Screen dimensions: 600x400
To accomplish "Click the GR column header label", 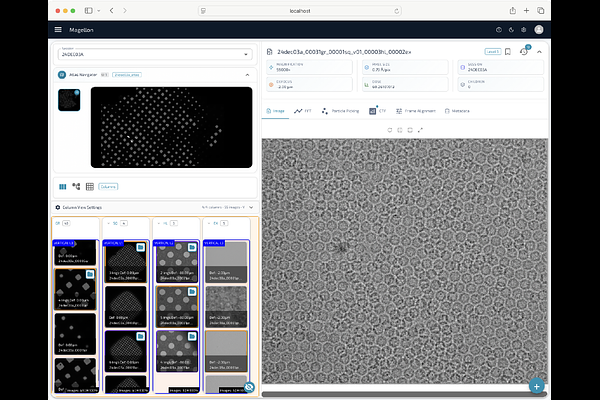I will (57, 223).
